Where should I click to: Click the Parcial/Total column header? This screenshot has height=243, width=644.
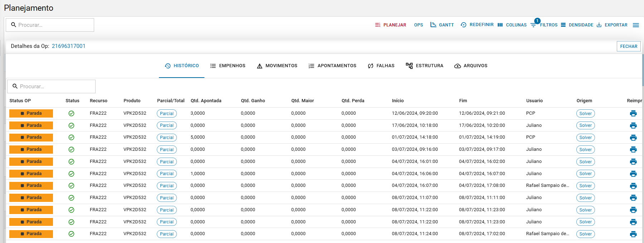tap(171, 101)
